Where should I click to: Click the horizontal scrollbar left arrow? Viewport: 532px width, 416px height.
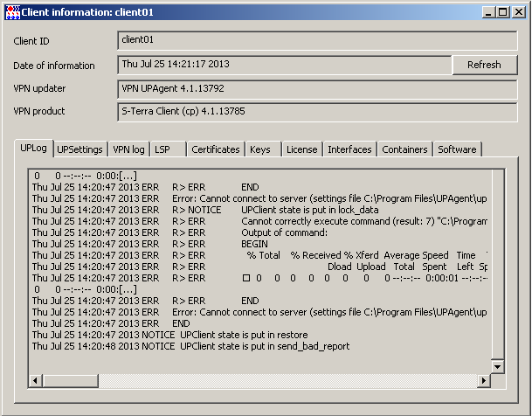coord(36,381)
